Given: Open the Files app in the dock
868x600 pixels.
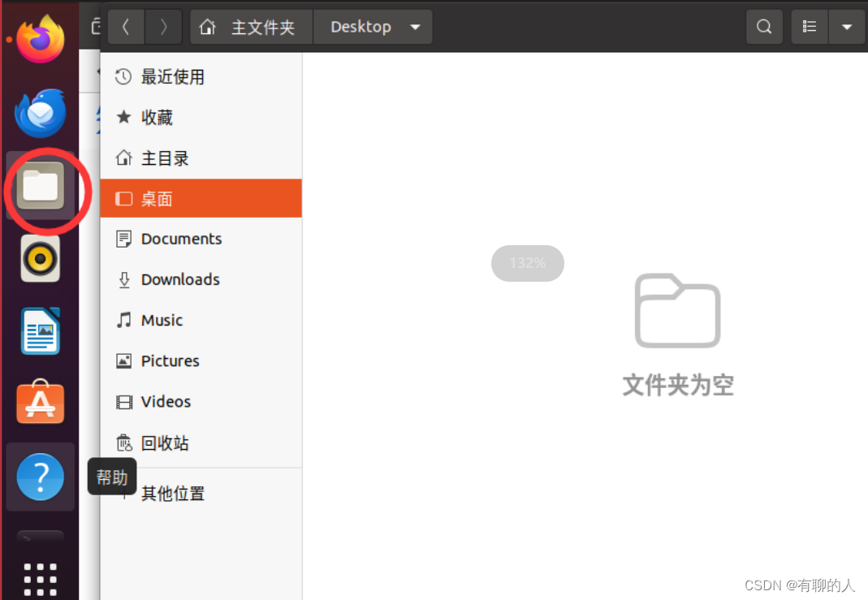Looking at the screenshot, I should 40,186.
